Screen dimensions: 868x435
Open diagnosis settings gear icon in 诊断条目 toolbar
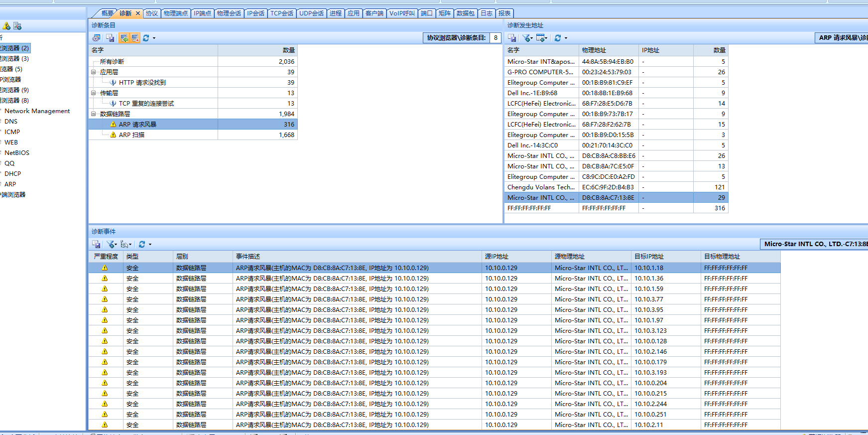tap(97, 38)
